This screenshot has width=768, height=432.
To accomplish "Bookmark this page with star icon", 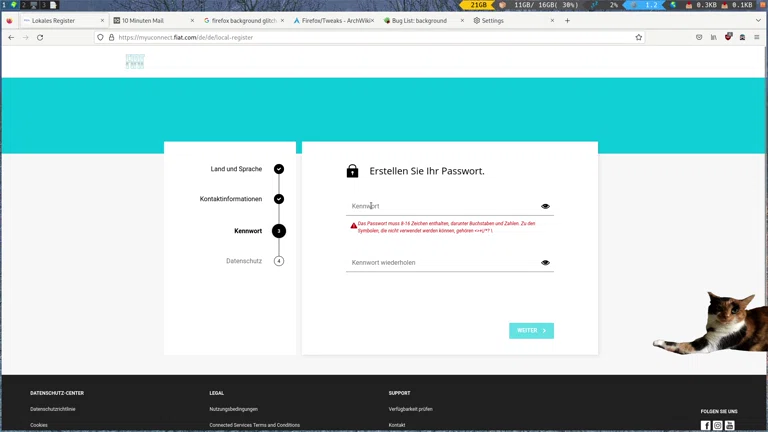I will (x=639, y=37).
